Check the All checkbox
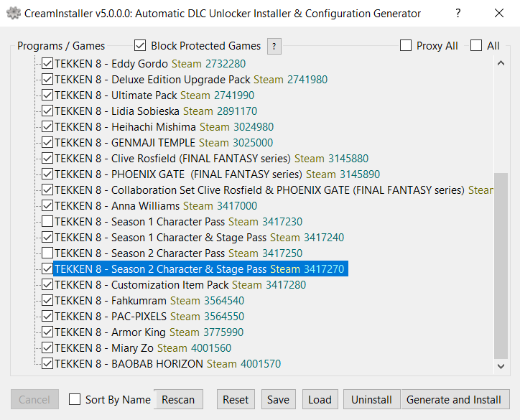 (x=476, y=45)
